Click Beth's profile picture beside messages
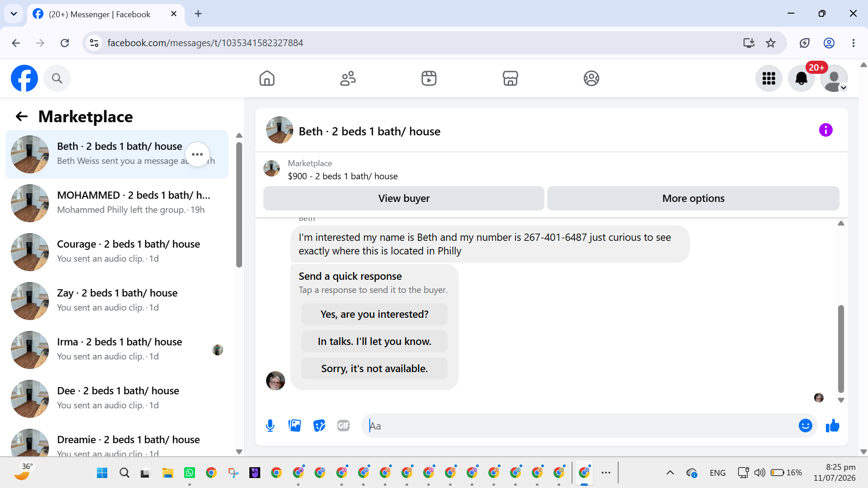The width and height of the screenshot is (868, 488). pyautogui.click(x=275, y=381)
